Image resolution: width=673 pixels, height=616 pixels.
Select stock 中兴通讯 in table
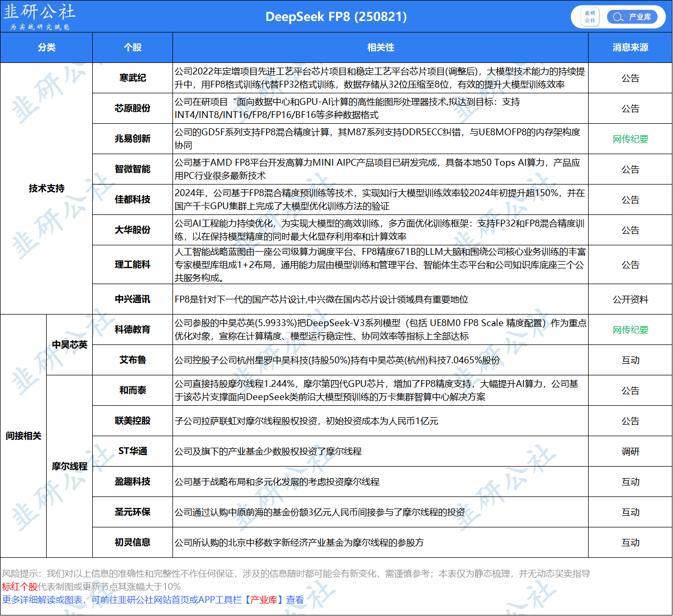click(x=133, y=299)
